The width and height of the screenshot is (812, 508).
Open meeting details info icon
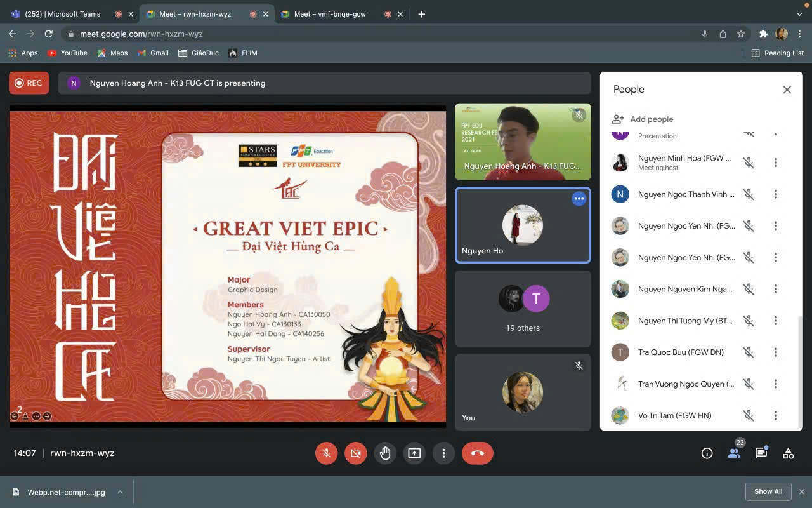point(707,453)
